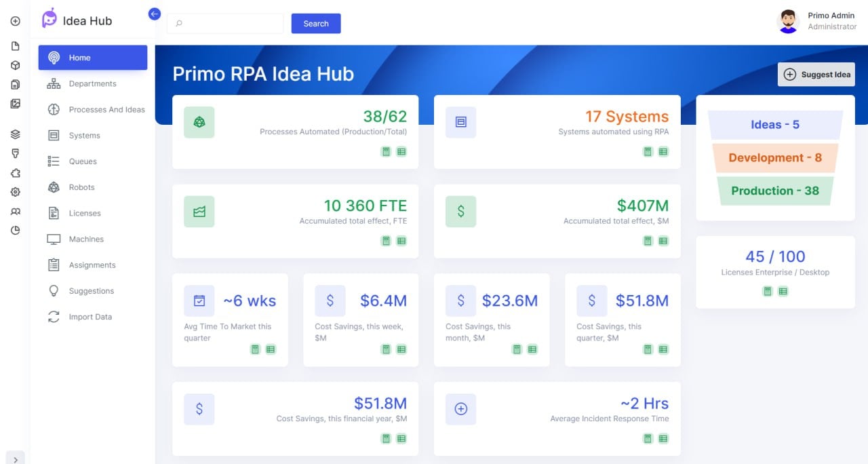This screenshot has width=868, height=464.
Task: Click the Systems icon in the sidebar
Action: (54, 135)
